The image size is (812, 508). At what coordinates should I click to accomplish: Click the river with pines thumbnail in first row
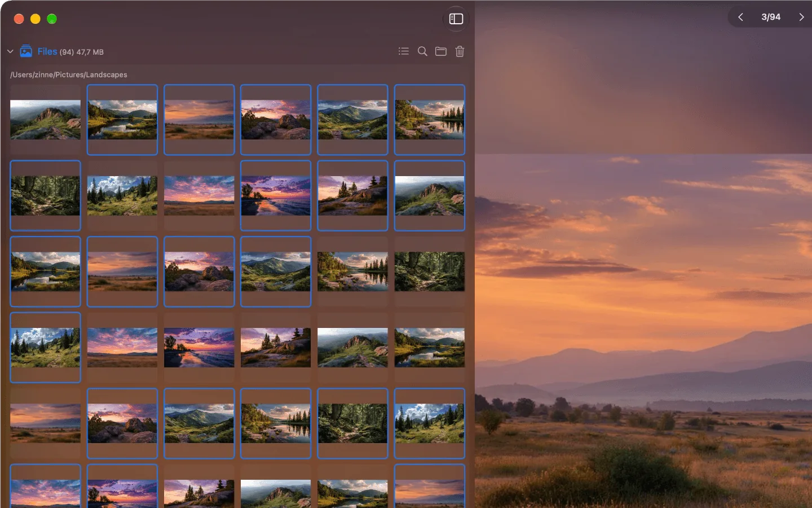(x=430, y=120)
